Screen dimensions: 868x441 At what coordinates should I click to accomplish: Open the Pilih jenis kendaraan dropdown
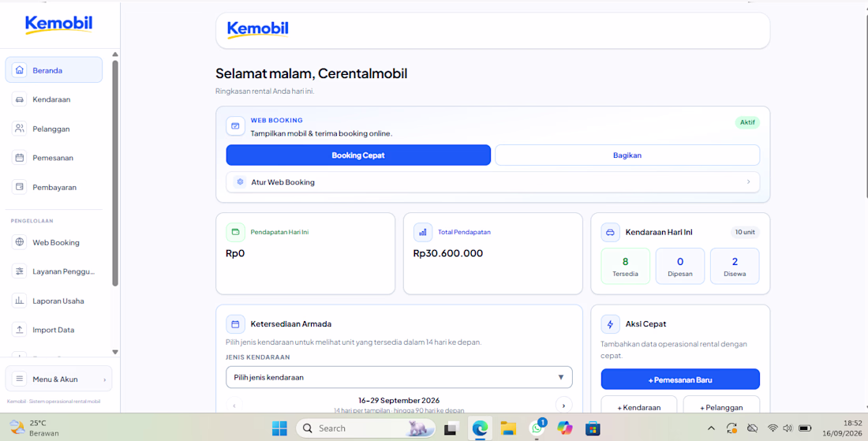399,377
